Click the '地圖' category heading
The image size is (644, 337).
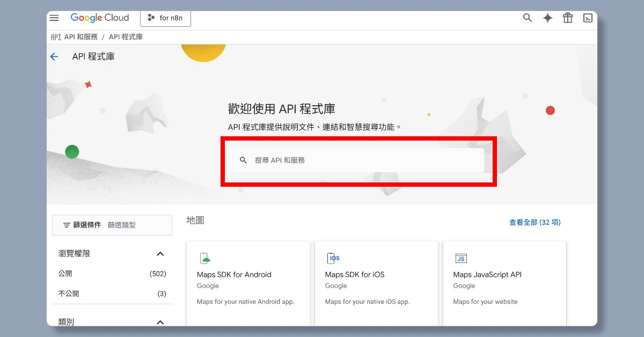195,220
